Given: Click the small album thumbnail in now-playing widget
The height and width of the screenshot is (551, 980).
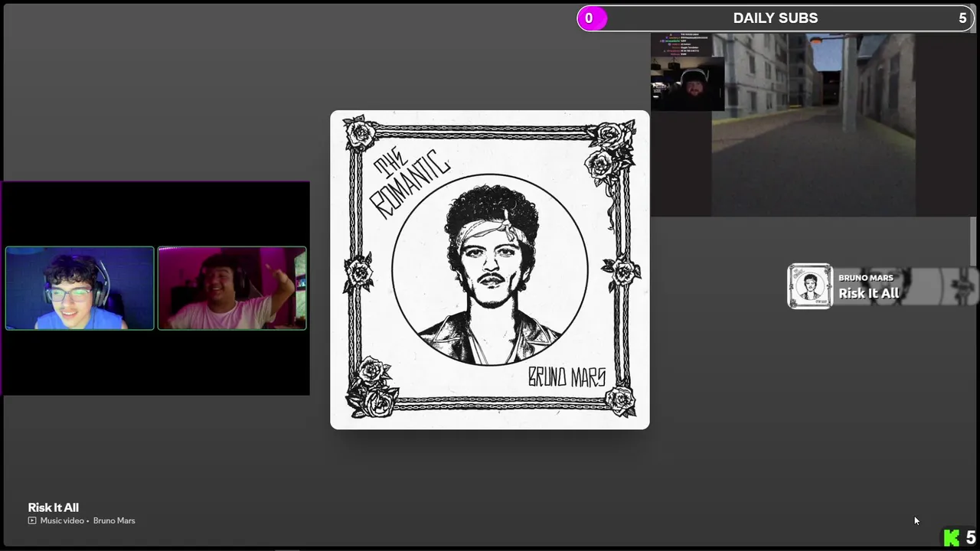Looking at the screenshot, I should pyautogui.click(x=810, y=286).
